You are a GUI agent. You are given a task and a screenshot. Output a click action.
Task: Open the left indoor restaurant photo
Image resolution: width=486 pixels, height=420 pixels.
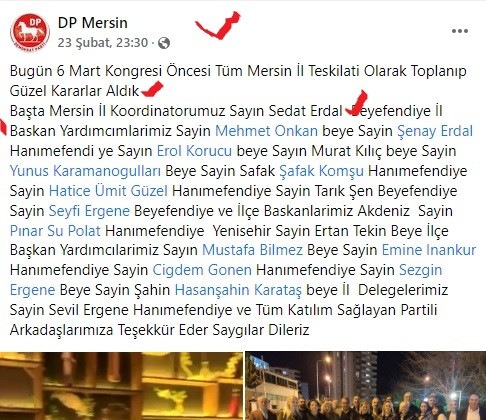121,386
